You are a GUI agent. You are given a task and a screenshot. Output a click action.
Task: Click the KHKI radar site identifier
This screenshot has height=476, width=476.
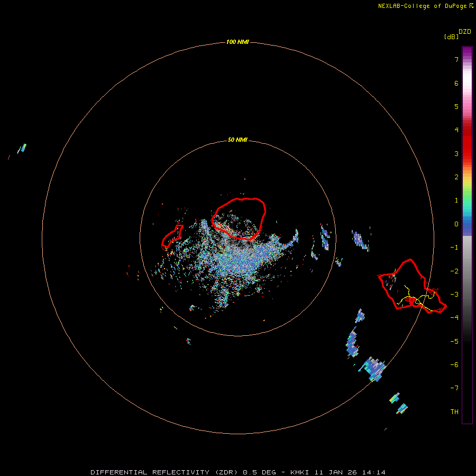(299, 472)
